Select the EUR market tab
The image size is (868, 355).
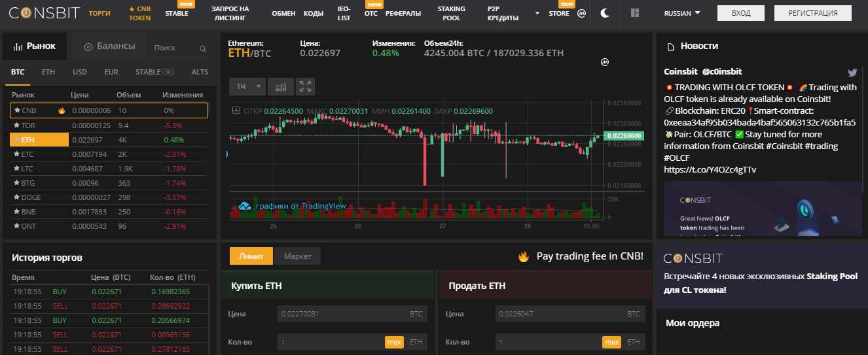tap(111, 72)
